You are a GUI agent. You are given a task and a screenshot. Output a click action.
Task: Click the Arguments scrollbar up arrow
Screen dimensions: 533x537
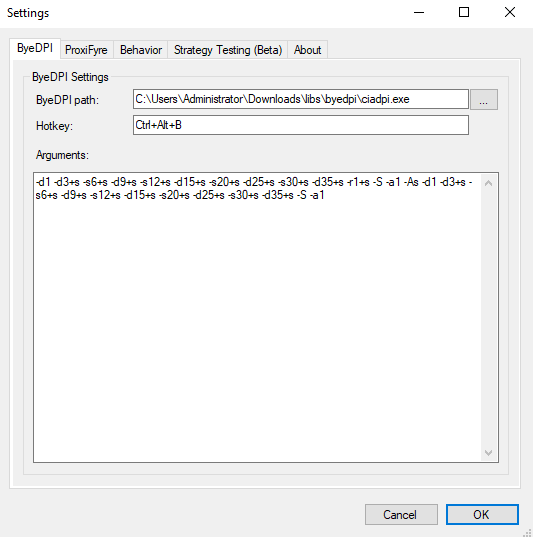[x=489, y=183]
